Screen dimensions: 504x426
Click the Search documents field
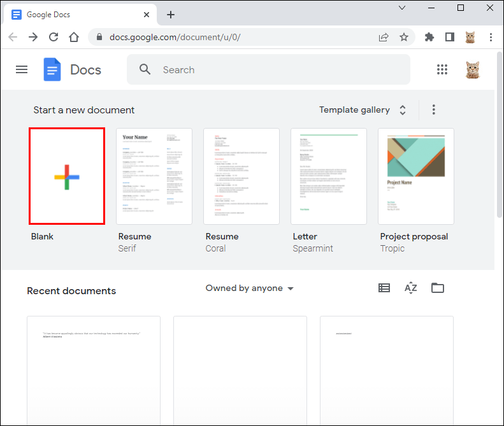(268, 69)
